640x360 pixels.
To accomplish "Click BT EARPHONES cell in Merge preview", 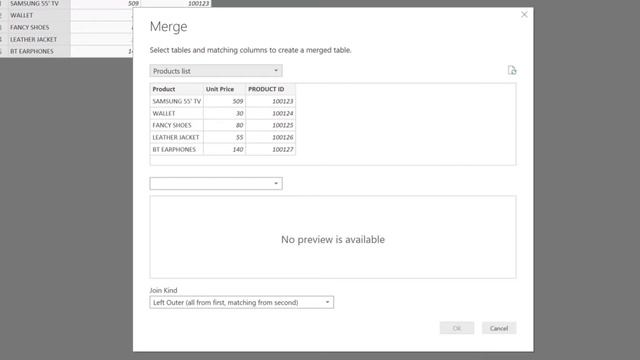I will (177, 149).
